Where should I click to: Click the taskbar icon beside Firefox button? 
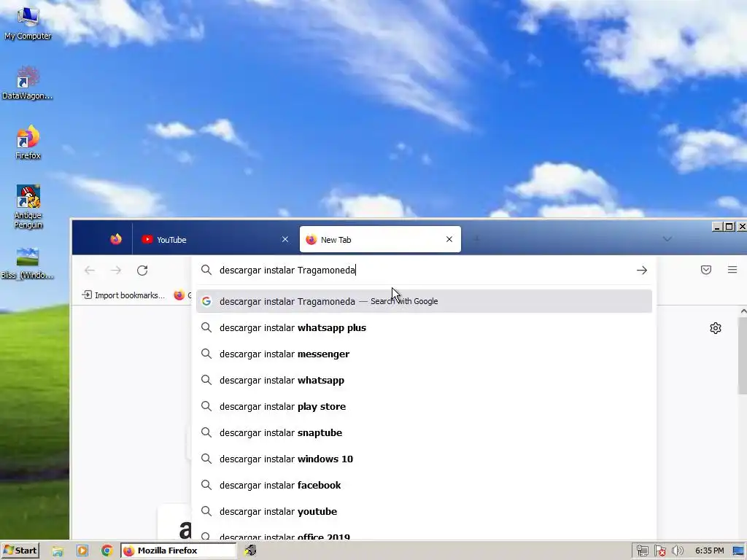pyautogui.click(x=250, y=551)
